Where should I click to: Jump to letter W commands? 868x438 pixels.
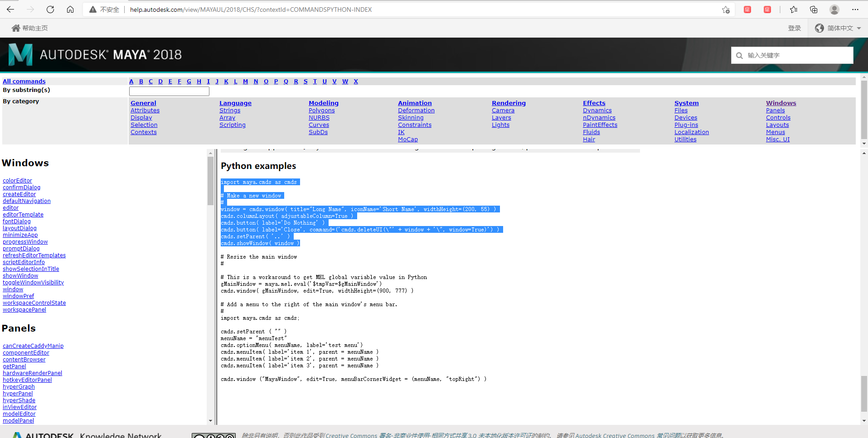345,82
